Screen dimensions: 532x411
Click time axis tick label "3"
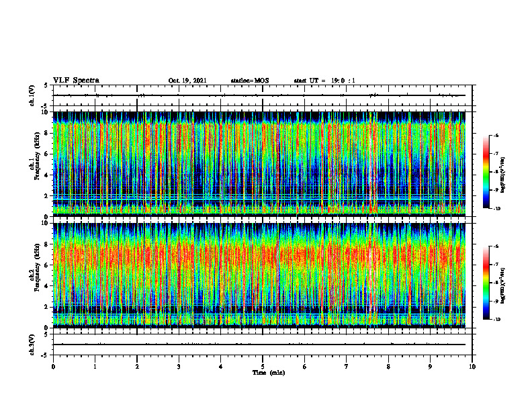[x=179, y=367]
